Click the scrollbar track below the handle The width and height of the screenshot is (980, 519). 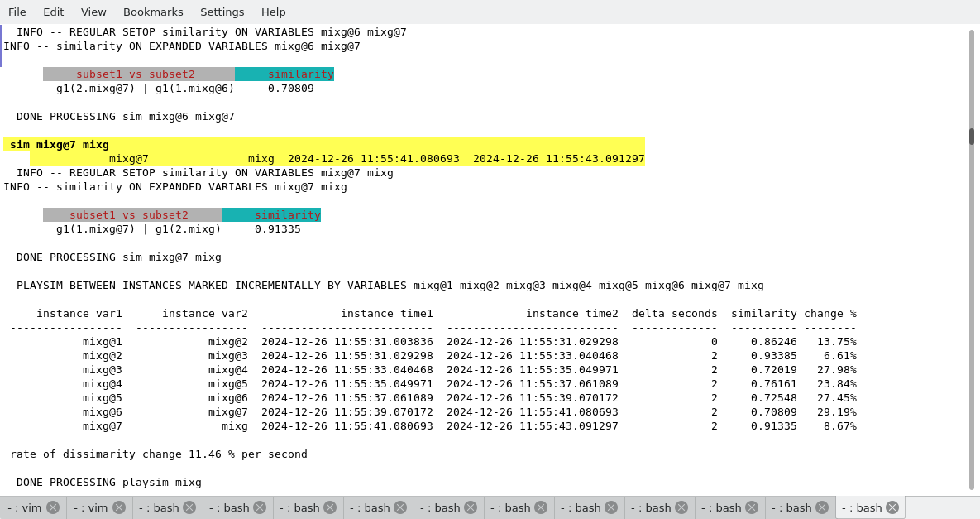972,331
